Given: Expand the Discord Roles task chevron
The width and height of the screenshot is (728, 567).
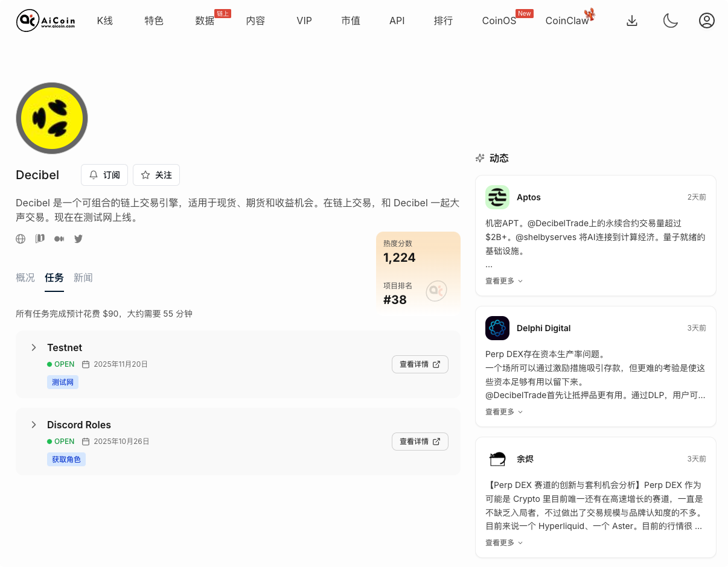Looking at the screenshot, I should coord(34,425).
